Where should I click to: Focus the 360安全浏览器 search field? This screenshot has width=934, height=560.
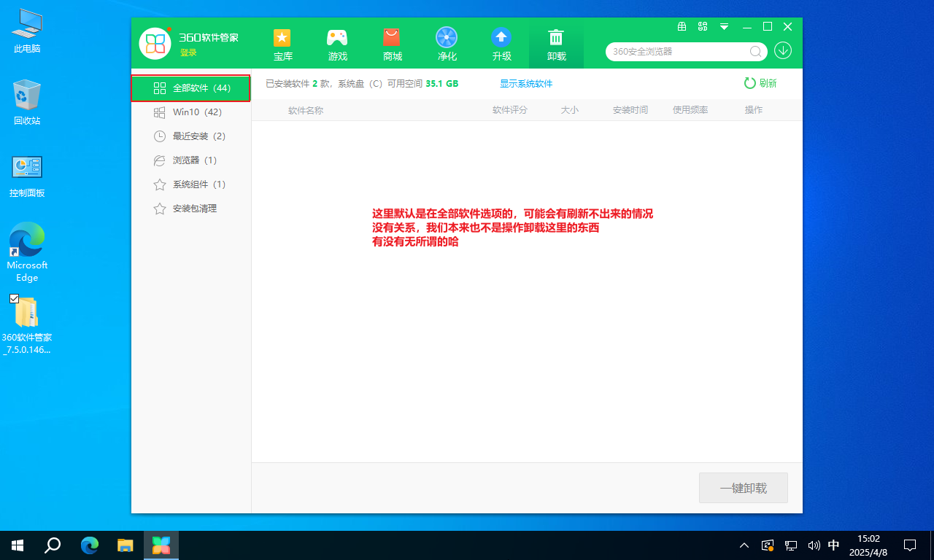678,52
